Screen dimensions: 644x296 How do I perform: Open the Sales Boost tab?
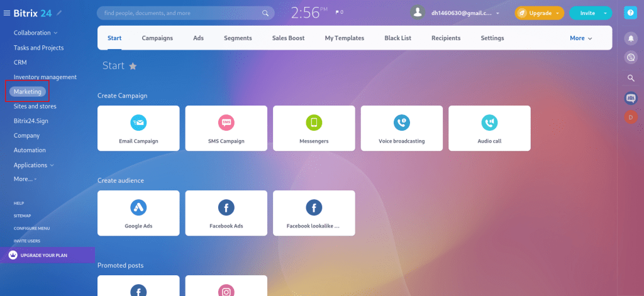coord(288,38)
